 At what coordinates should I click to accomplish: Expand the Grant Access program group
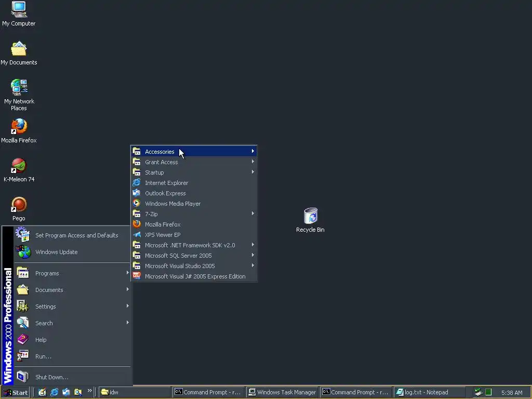point(194,162)
